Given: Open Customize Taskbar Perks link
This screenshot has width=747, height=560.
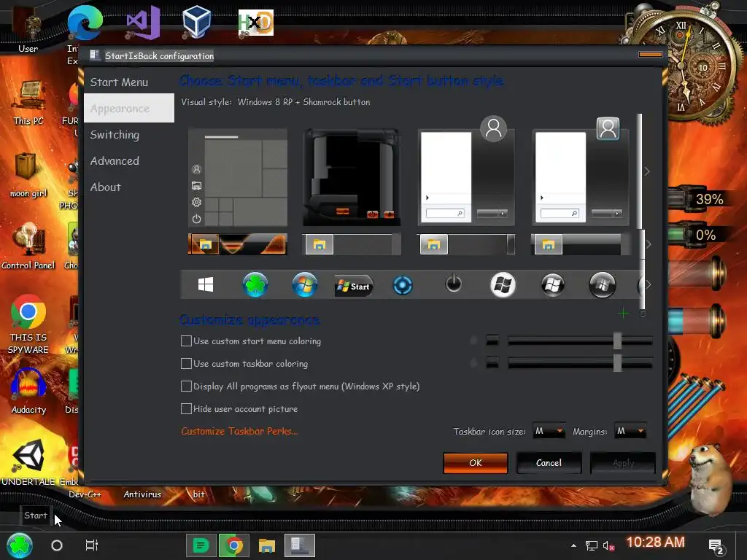Looking at the screenshot, I should tap(239, 431).
